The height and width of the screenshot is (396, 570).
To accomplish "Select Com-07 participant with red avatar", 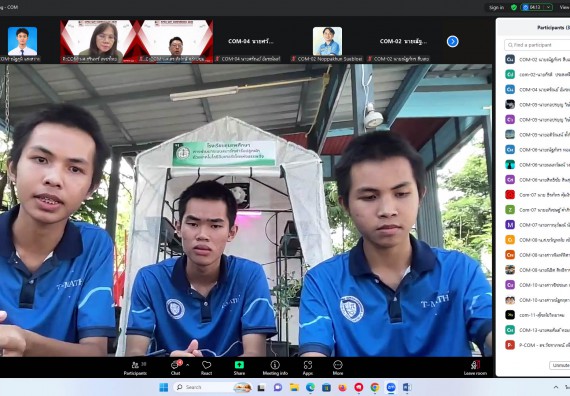I will pos(537,195).
